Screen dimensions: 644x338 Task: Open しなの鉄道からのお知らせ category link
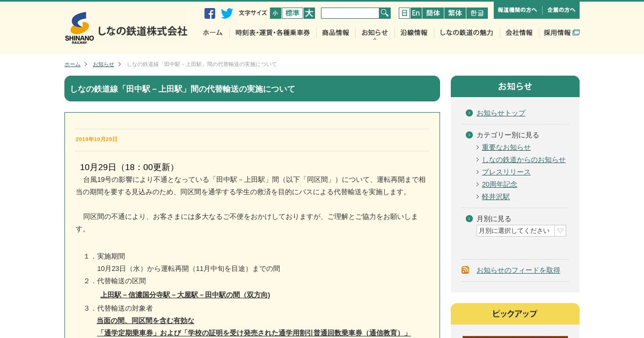pos(524,160)
